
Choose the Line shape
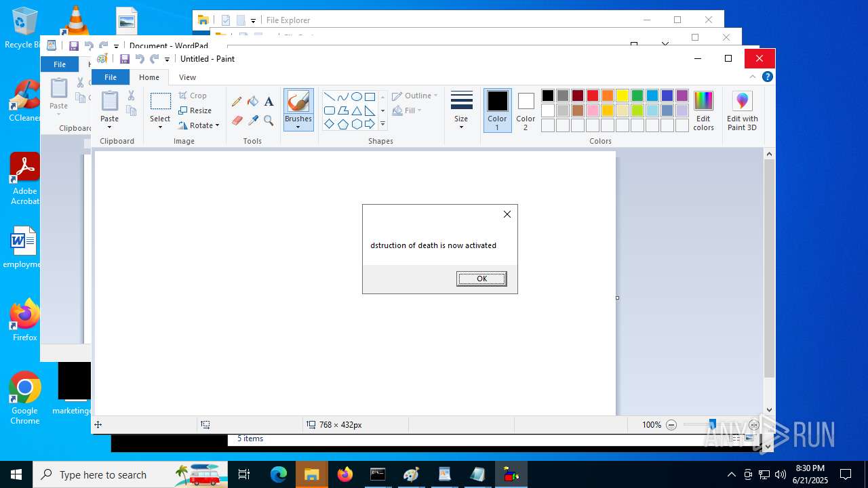[329, 96]
